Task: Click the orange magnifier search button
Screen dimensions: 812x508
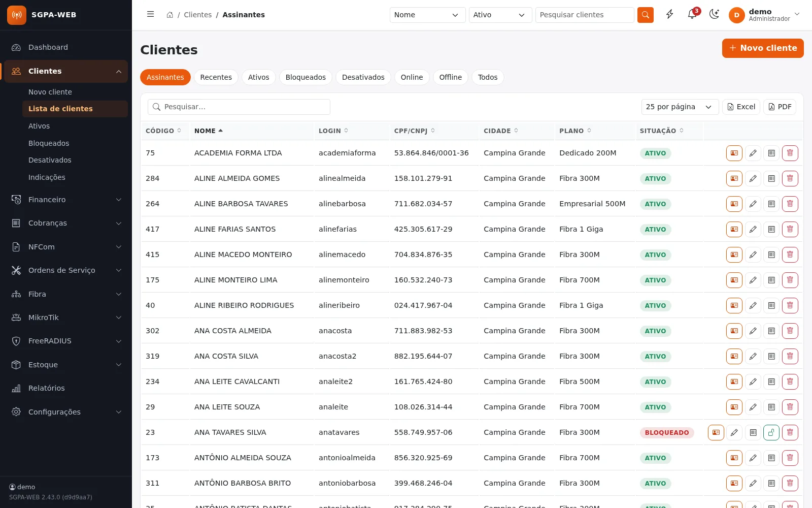Action: 646,15
